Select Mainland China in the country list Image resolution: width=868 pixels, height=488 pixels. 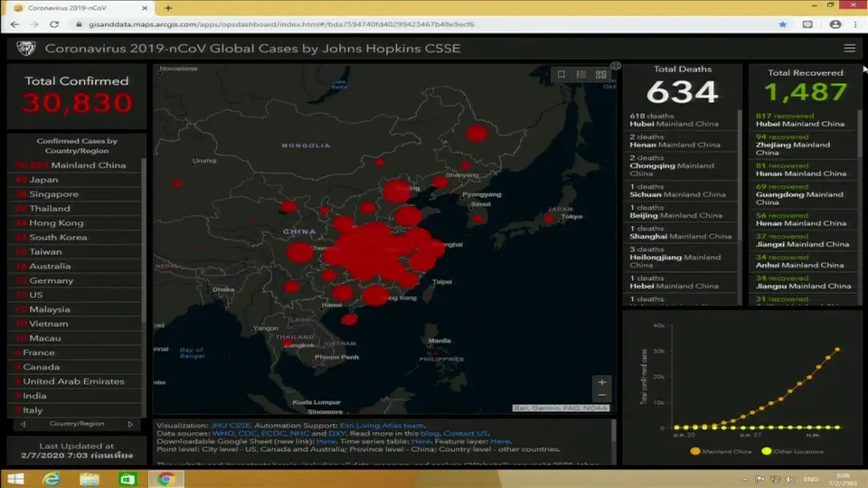coord(75,164)
